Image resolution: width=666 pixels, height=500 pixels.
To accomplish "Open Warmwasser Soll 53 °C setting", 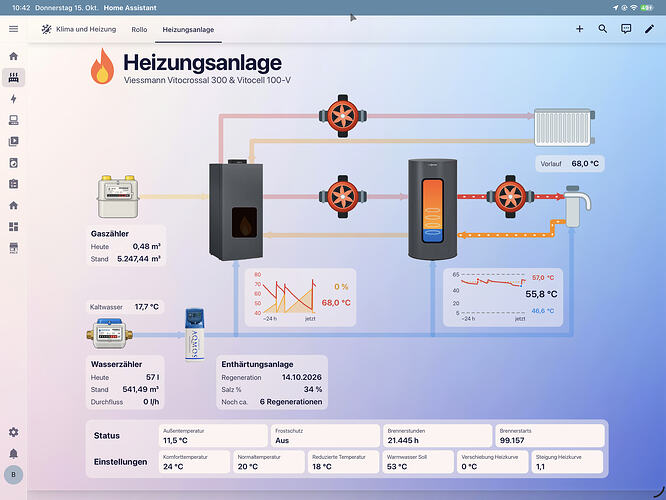I will point(418,462).
